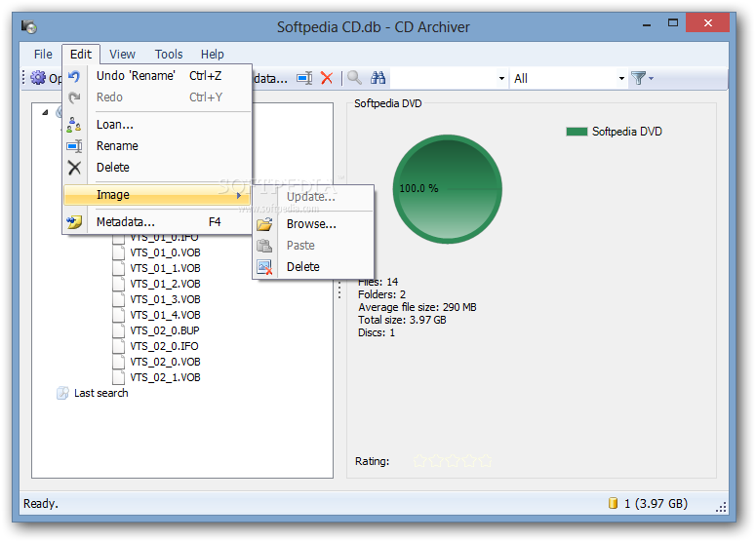Viewport: 756px width, 542px height.
Task: Click the open folder Browse icon
Action: point(264,224)
